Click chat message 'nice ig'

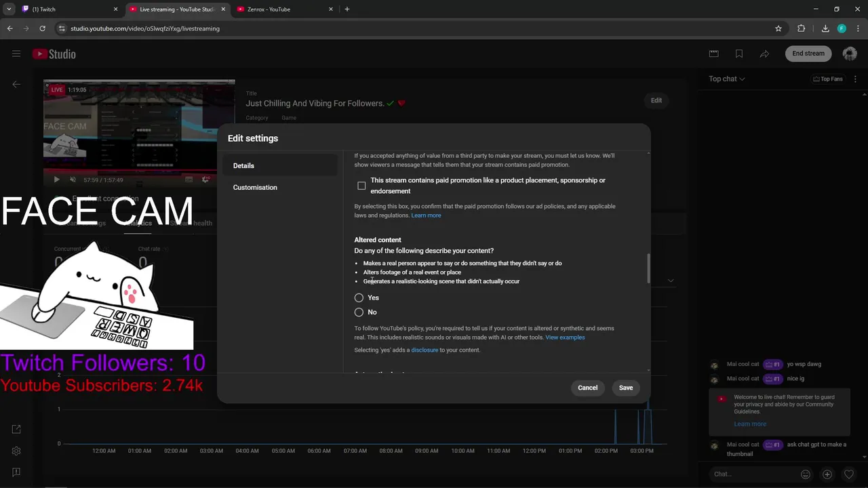pyautogui.click(x=795, y=379)
